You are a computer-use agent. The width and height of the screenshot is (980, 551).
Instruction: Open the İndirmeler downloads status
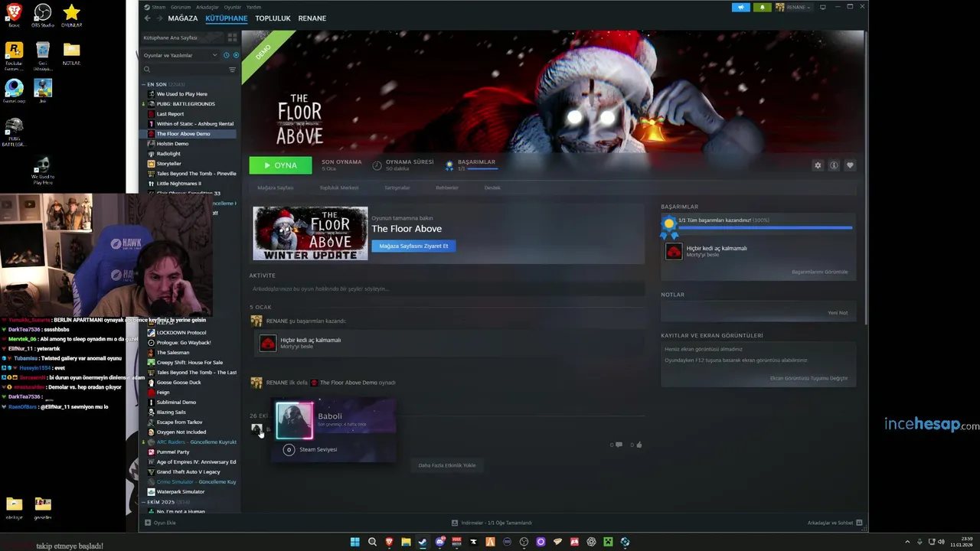pyautogui.click(x=492, y=523)
